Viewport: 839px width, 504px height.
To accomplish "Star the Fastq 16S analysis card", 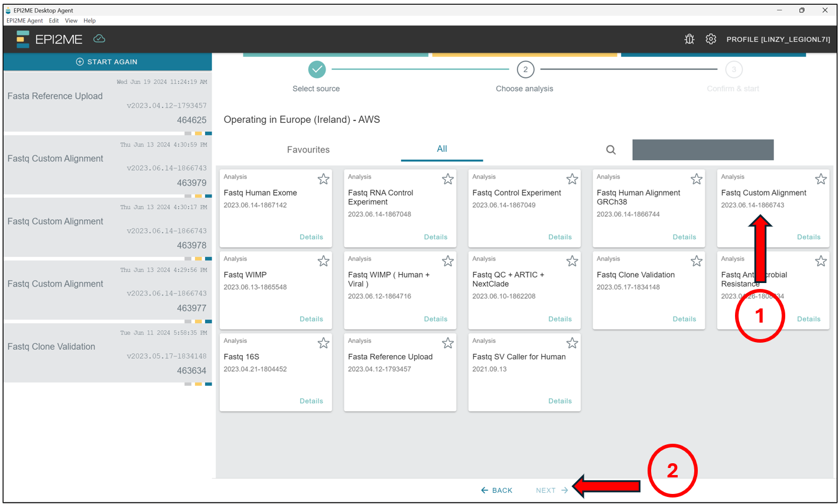I will 323,343.
